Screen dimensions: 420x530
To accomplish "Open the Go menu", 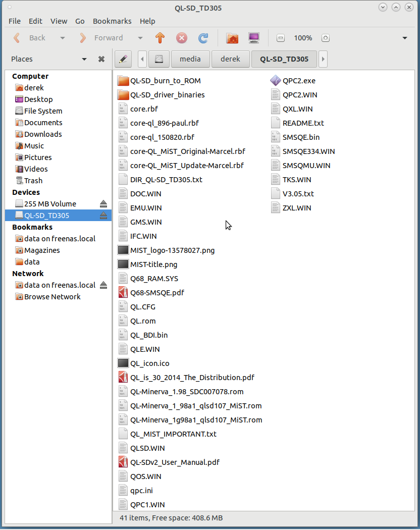I will point(80,21).
